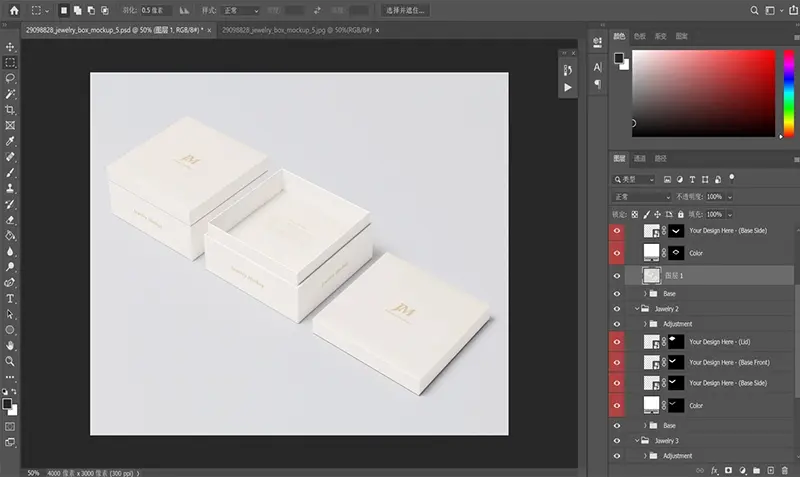Select the Frame tool

pos(10,125)
